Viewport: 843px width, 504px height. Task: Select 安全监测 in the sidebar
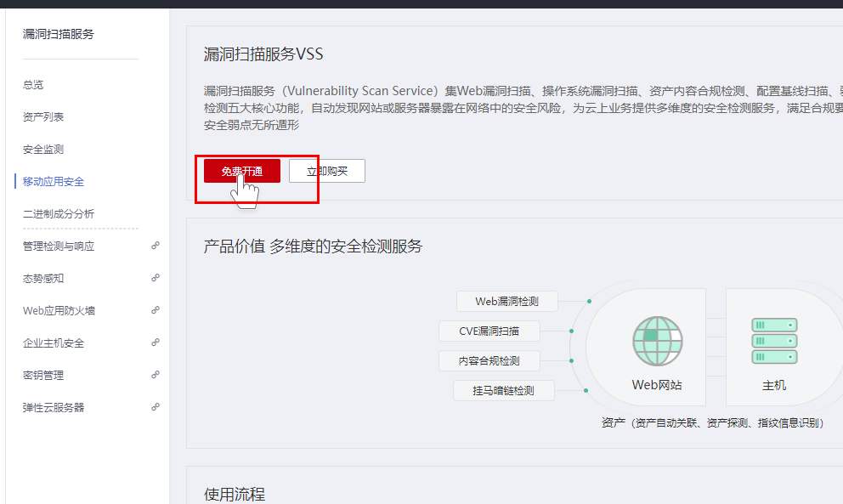(x=43, y=149)
